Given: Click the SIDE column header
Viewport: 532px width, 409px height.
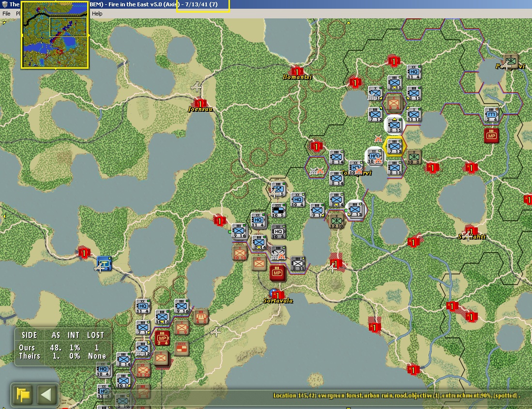Looking at the screenshot, I should 30,335.
